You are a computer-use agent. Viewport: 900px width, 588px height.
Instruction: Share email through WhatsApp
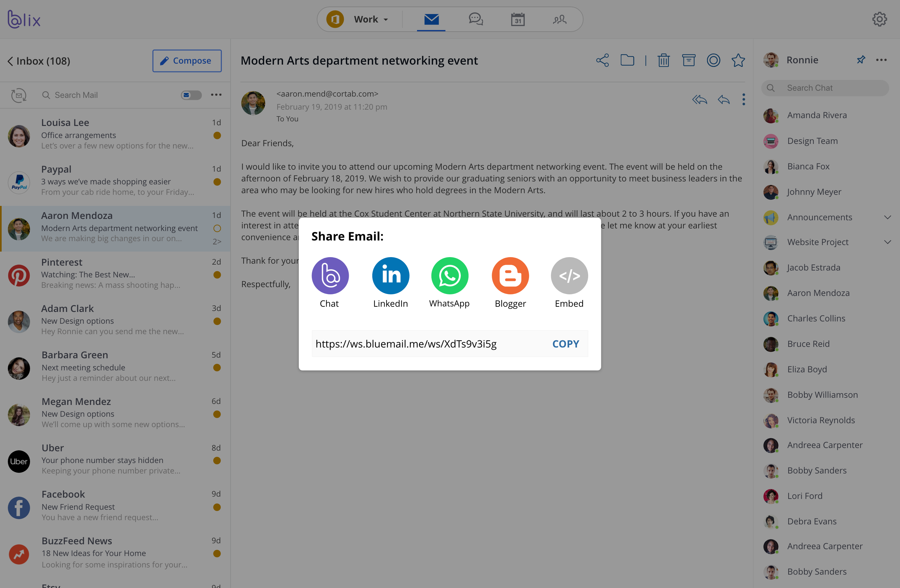(x=450, y=276)
